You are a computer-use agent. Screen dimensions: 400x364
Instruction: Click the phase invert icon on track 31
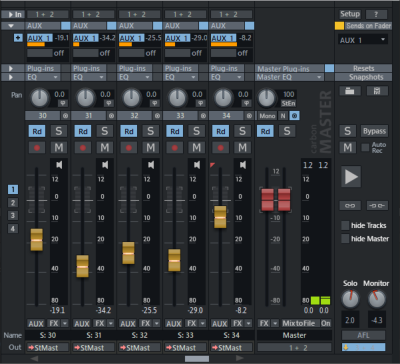109,103
